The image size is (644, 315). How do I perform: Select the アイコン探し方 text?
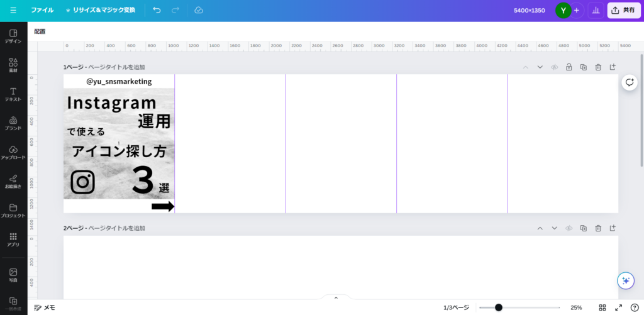[119, 152]
